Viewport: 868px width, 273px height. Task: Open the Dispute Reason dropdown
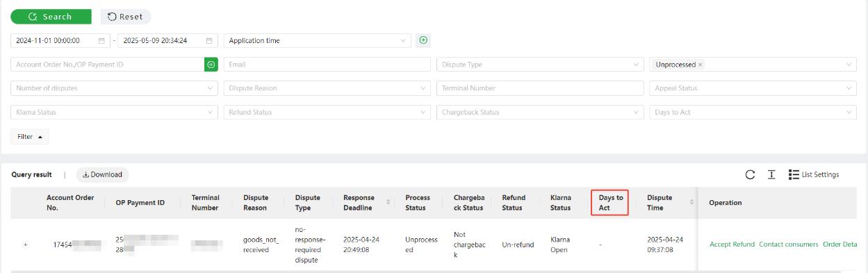coord(327,88)
